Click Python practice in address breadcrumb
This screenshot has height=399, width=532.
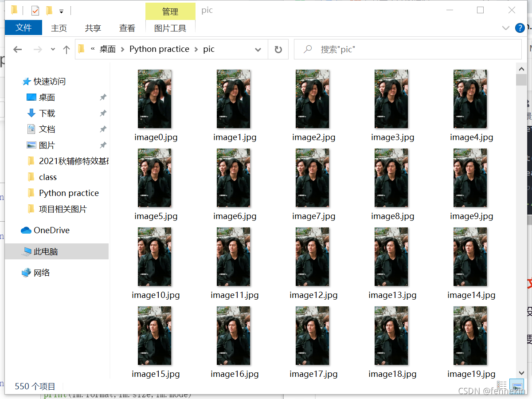pyautogui.click(x=159, y=49)
